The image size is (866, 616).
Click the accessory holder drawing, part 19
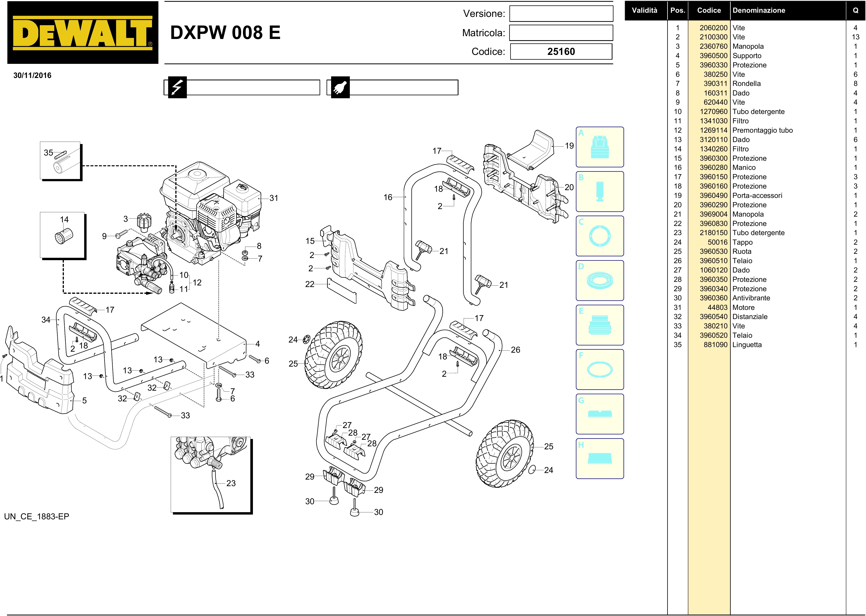point(531,150)
